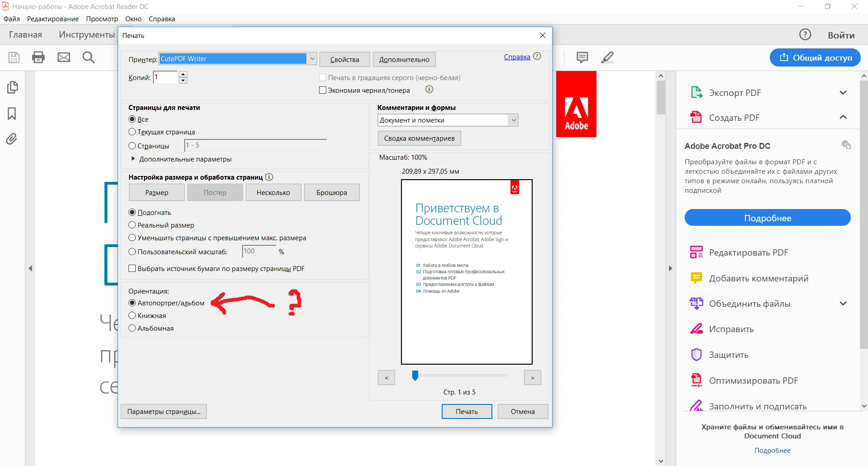Click the Добавить комментарий tool icon
This screenshot has width=868, height=466.
[x=696, y=278]
